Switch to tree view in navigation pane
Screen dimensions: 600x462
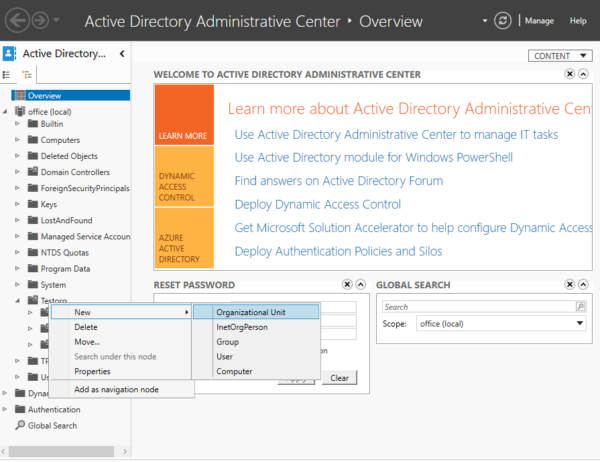[x=27, y=74]
